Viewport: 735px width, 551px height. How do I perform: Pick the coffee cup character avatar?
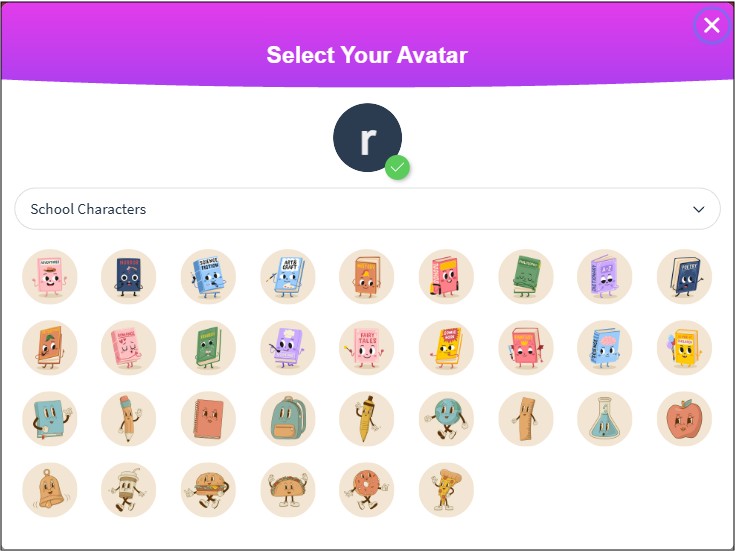(128, 490)
